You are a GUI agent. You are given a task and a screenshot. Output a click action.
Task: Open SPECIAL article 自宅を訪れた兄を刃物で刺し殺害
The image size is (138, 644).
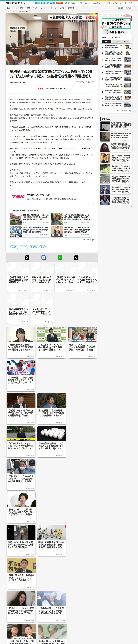[x=116, y=168]
